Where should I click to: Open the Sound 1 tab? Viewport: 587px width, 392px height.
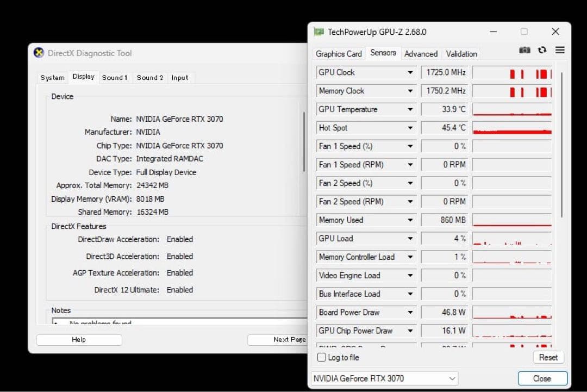pyautogui.click(x=115, y=78)
